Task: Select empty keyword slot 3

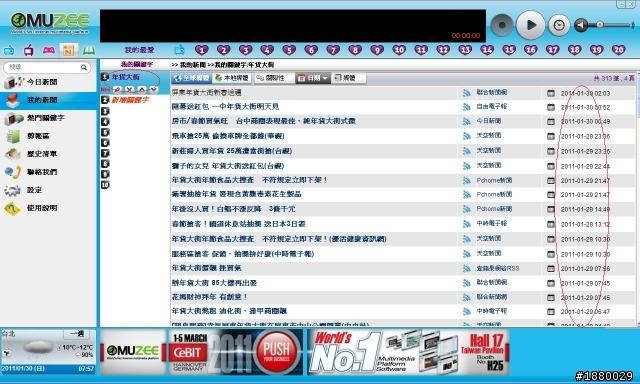Action: pyautogui.click(x=105, y=111)
